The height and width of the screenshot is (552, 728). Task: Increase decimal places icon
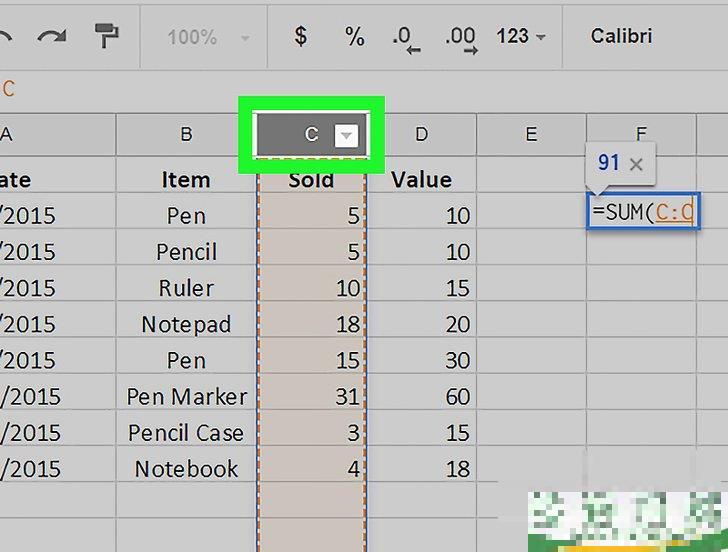tap(460, 38)
